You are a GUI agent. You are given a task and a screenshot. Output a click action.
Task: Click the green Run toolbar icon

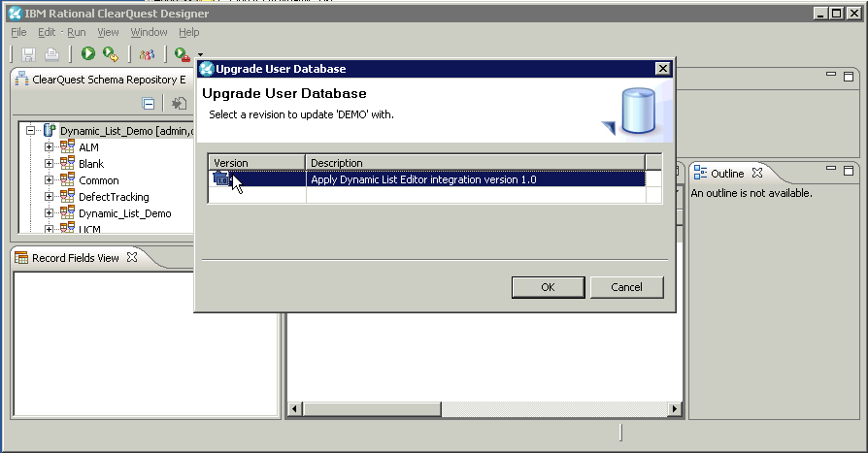[x=88, y=53]
